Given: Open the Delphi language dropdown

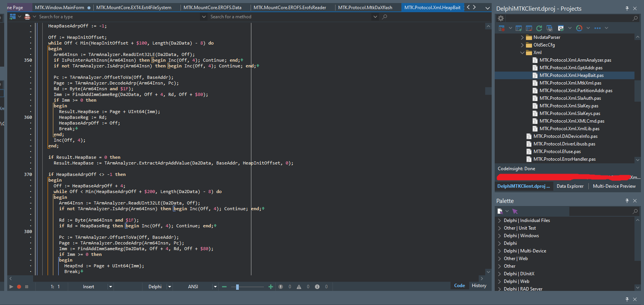Looking at the screenshot, I should click(169, 287).
